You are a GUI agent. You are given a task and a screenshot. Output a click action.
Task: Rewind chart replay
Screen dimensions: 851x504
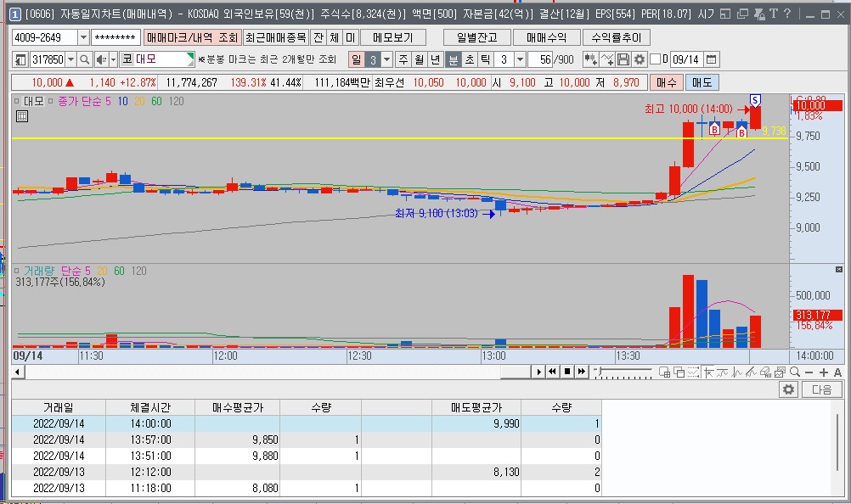(553, 372)
